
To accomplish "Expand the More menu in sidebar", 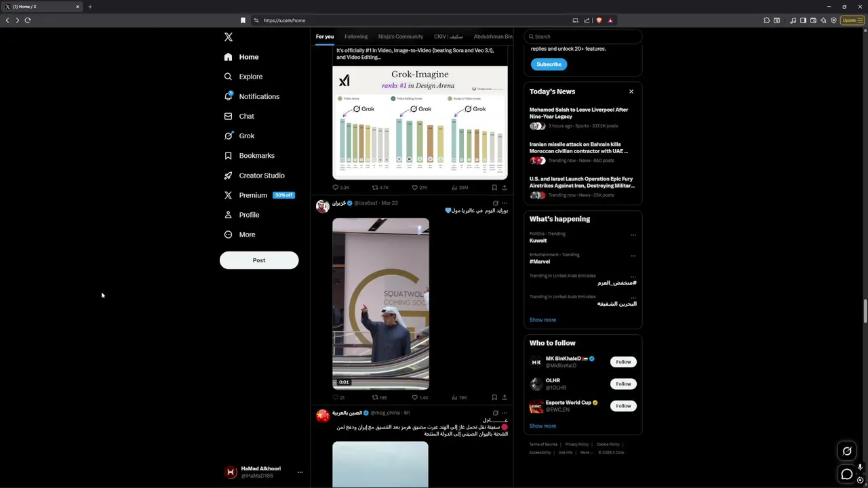I will click(x=239, y=235).
